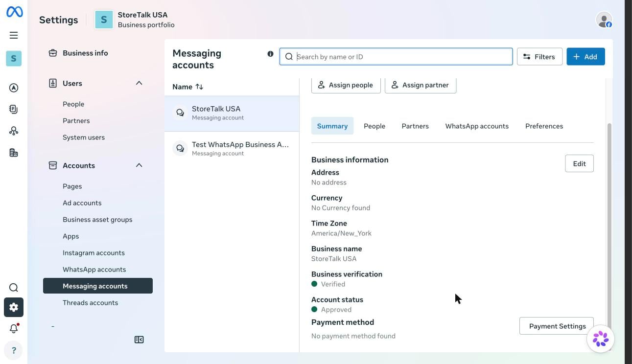Open the Filters button
This screenshot has height=364, width=632.
539,57
